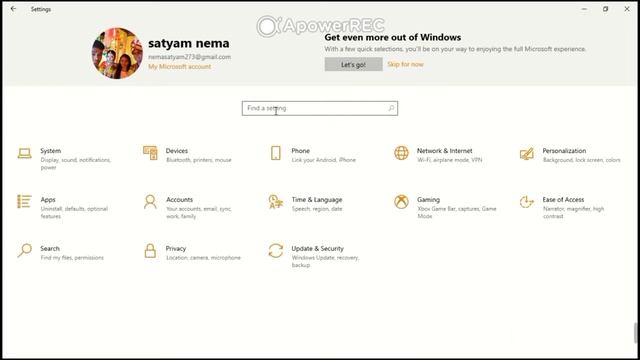The image size is (640, 360).
Task: Open the Network & Internet globe icon
Action: tap(401, 153)
